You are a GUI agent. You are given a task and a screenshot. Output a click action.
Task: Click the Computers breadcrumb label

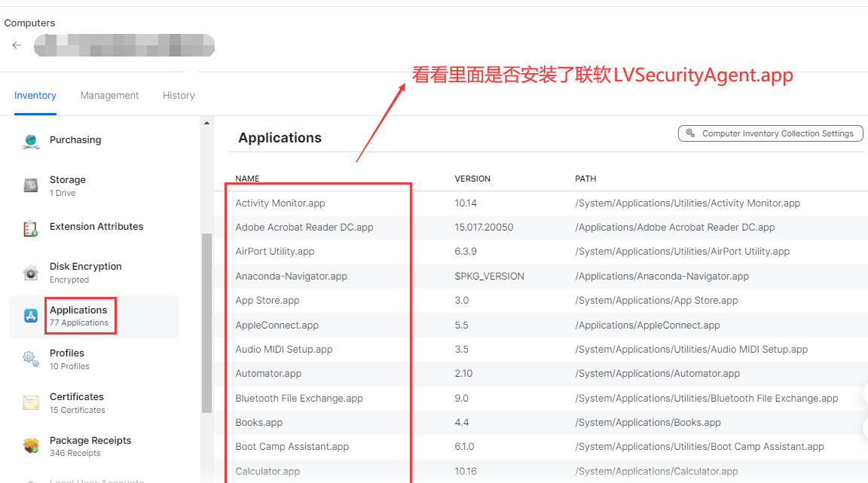[x=30, y=23]
